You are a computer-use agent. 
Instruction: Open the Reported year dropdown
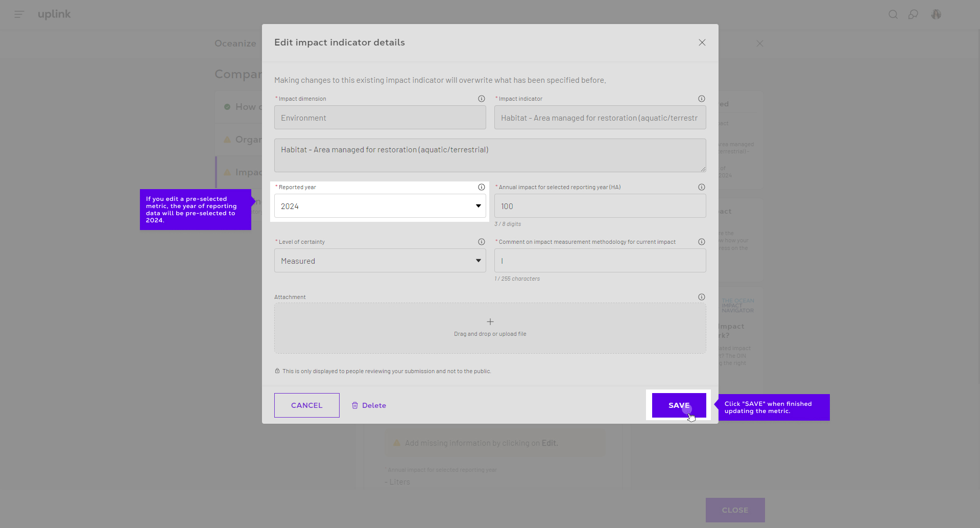(x=379, y=206)
